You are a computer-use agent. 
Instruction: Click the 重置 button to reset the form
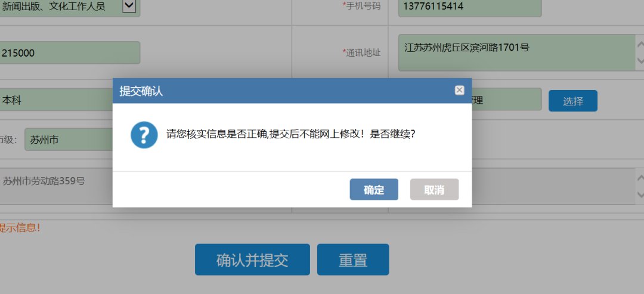tap(353, 259)
